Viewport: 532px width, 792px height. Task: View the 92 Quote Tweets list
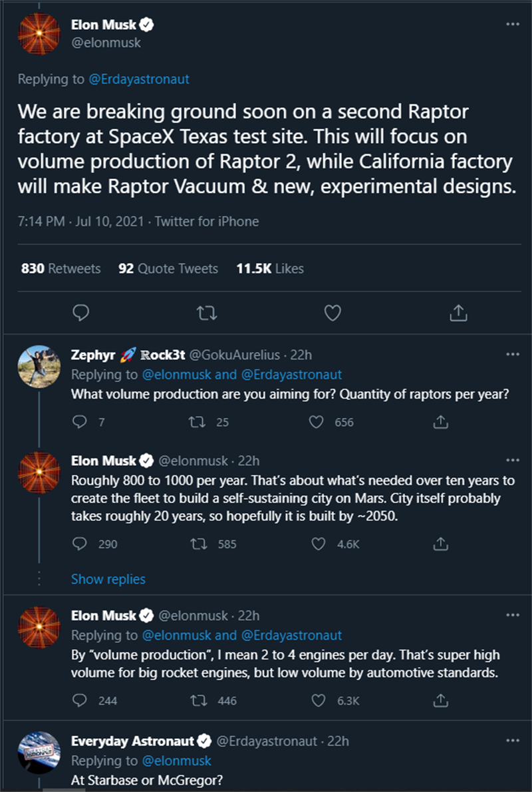tap(168, 269)
